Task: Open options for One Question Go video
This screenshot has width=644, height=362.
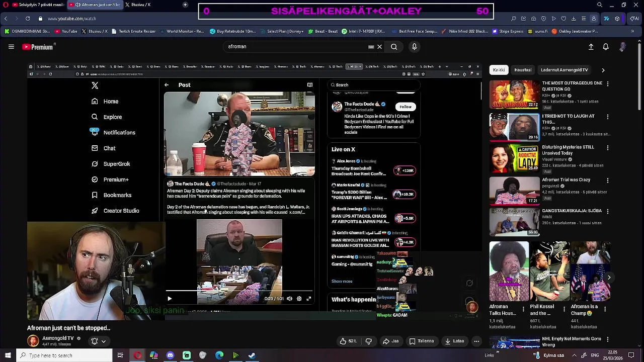Action: coord(608,83)
